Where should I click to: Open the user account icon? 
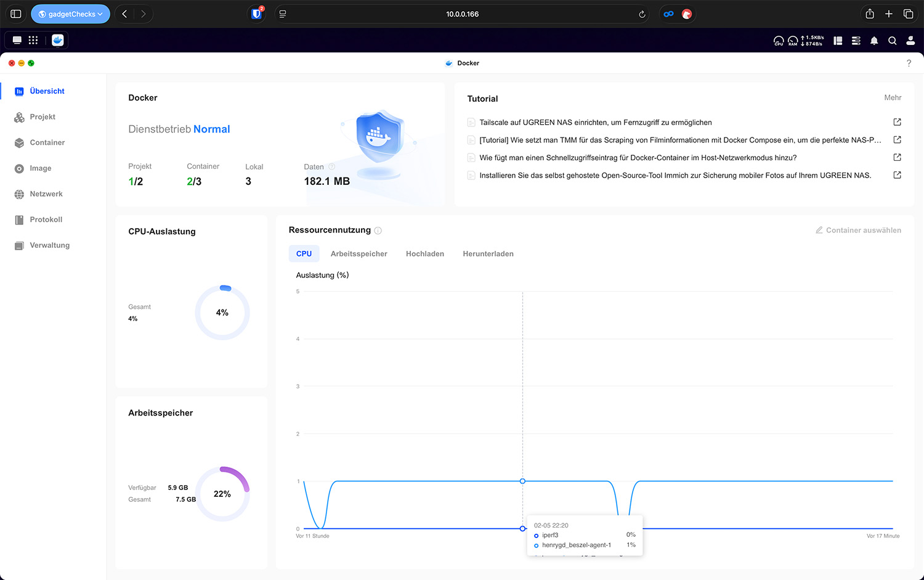pos(910,41)
